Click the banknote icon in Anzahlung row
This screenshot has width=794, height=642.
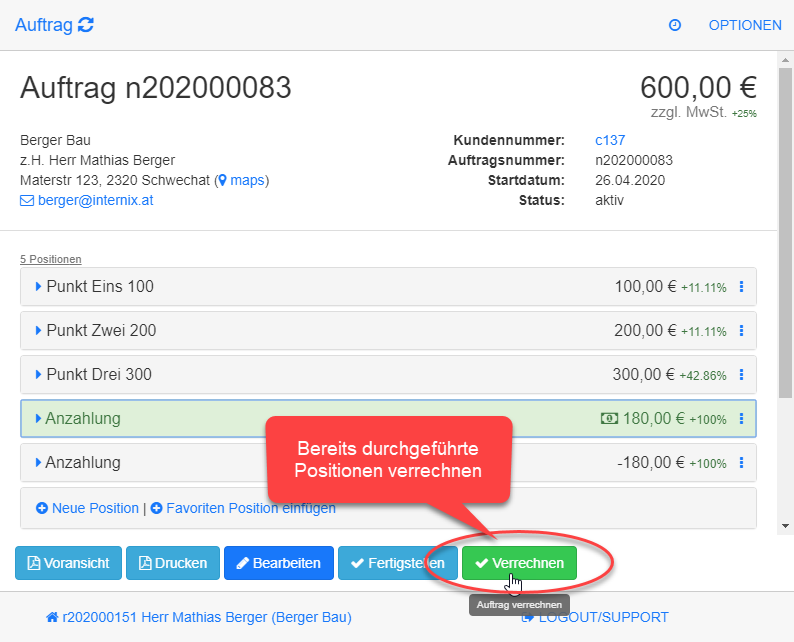click(x=609, y=419)
